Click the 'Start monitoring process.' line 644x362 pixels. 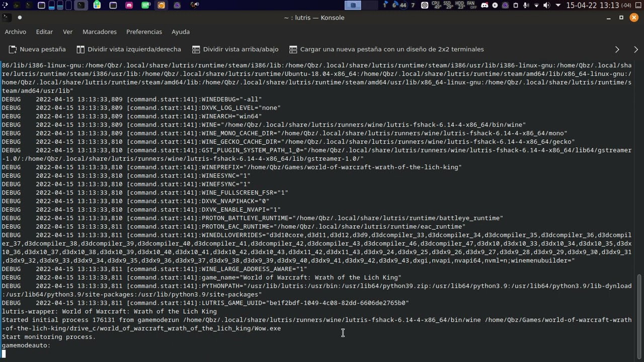pos(49,337)
